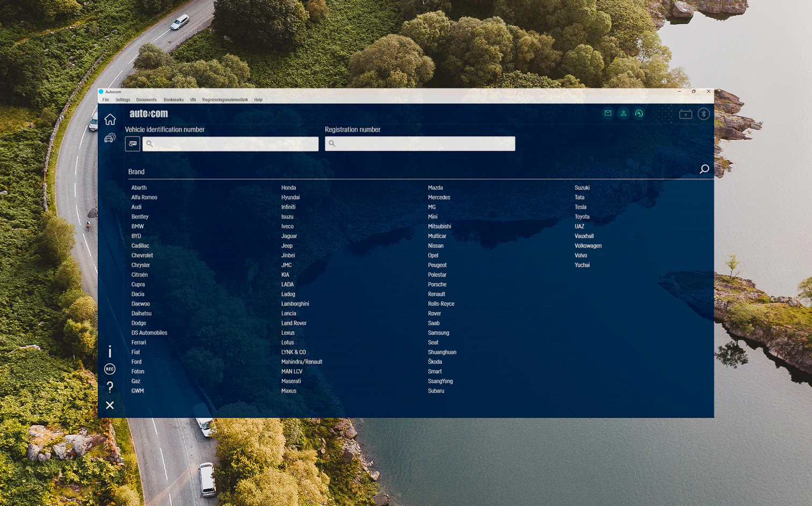812x506 pixels.
Task: Choose Jaguar from the brands
Action: 289,236
